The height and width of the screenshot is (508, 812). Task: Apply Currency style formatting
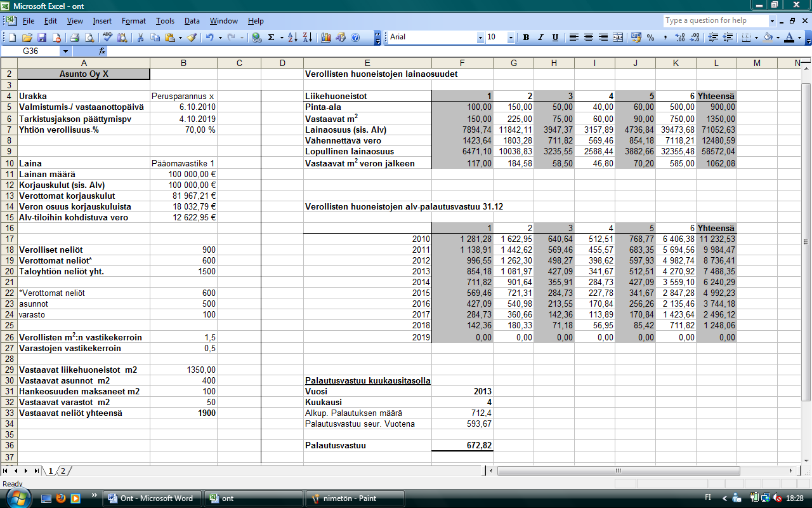636,37
